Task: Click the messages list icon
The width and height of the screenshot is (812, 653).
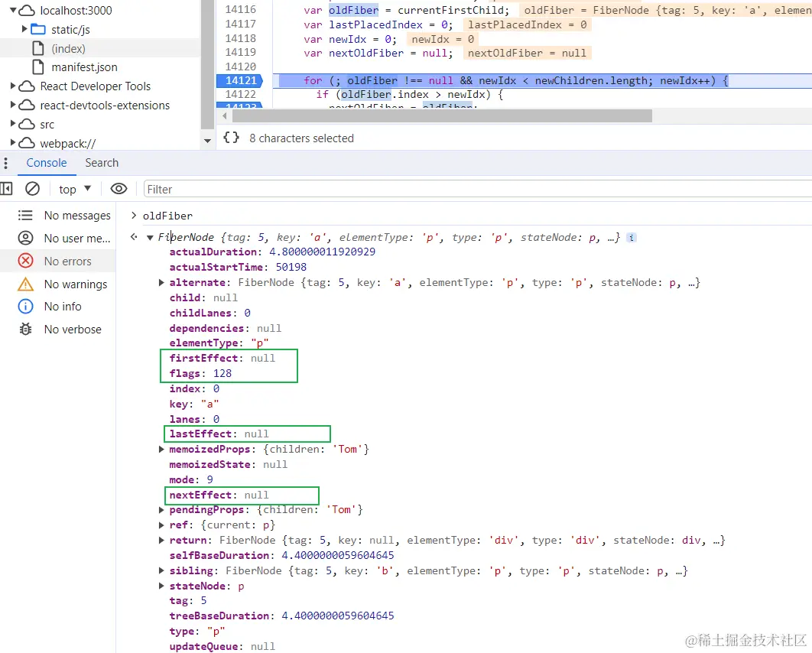Action: click(25, 215)
